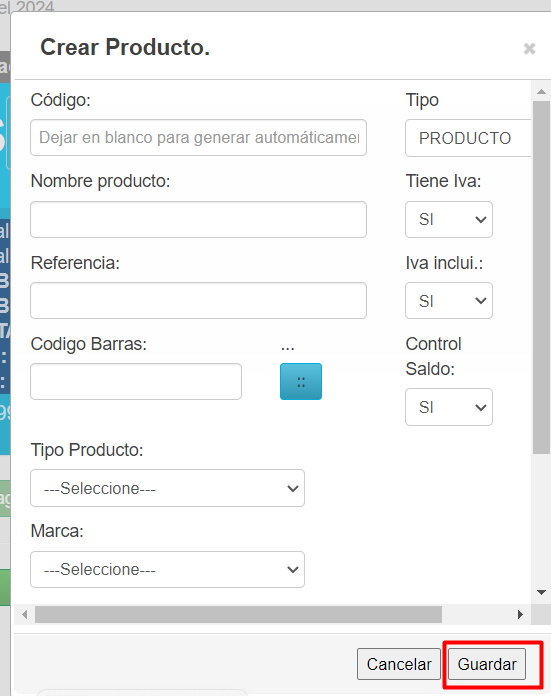Click the blue barcode generator button
This screenshot has width=551, height=696.
[301, 381]
